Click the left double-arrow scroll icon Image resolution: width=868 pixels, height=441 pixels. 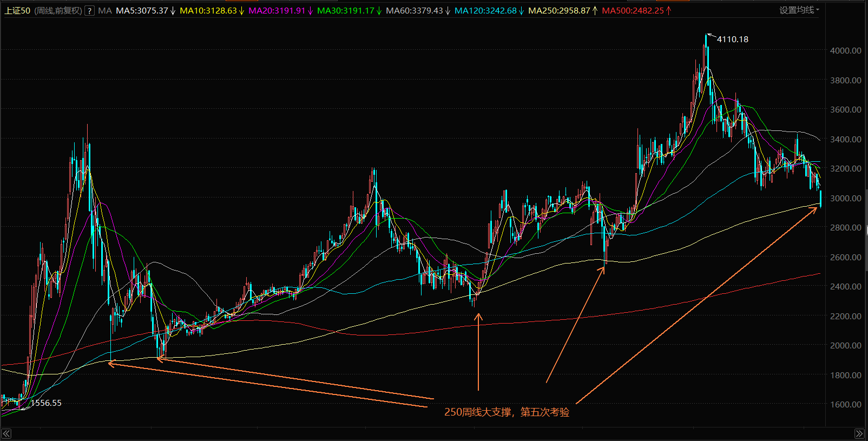click(6, 433)
